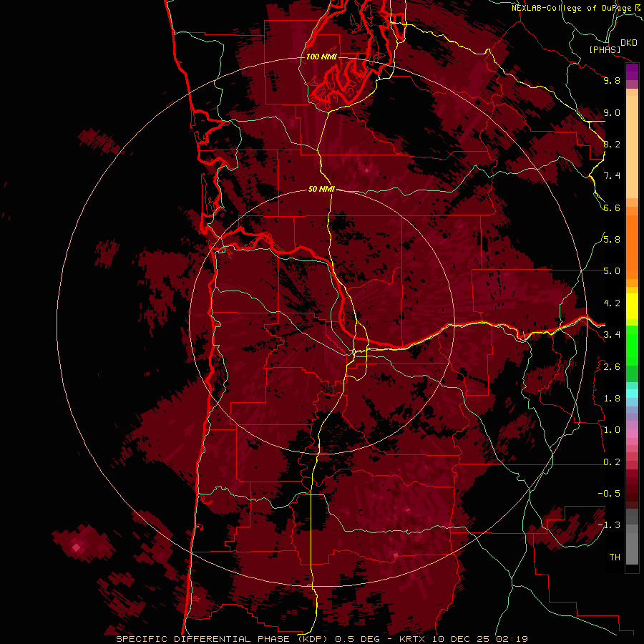
Task: Click the 50 NMI range ring label
Action: (321, 189)
